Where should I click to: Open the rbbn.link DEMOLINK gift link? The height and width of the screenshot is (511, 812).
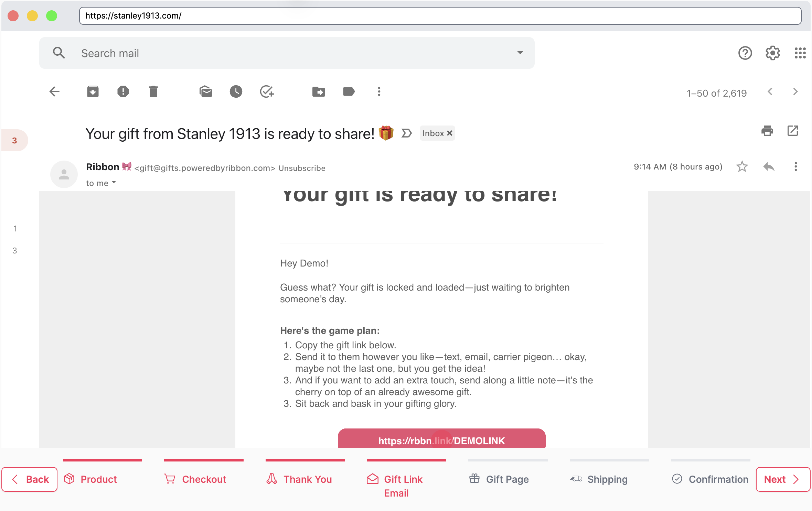pyautogui.click(x=441, y=441)
